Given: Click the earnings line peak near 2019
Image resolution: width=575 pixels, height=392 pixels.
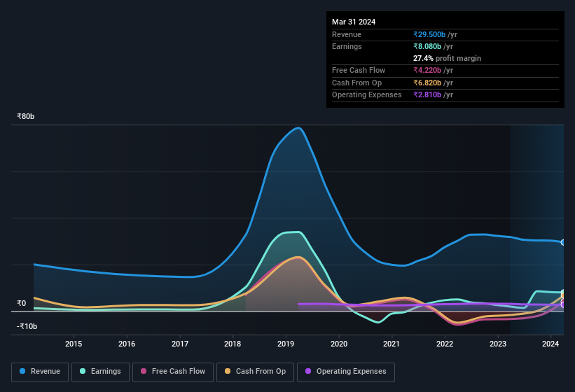Looking at the screenshot, I should coord(298,232).
